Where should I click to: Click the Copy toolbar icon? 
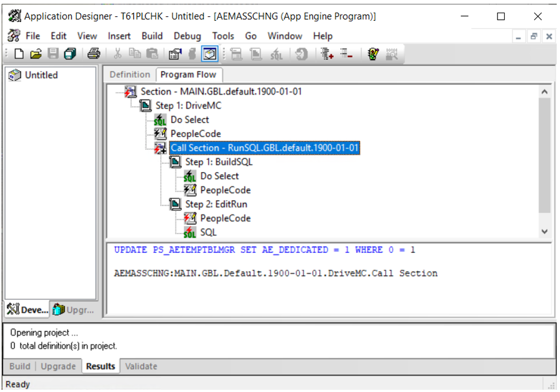[134, 54]
